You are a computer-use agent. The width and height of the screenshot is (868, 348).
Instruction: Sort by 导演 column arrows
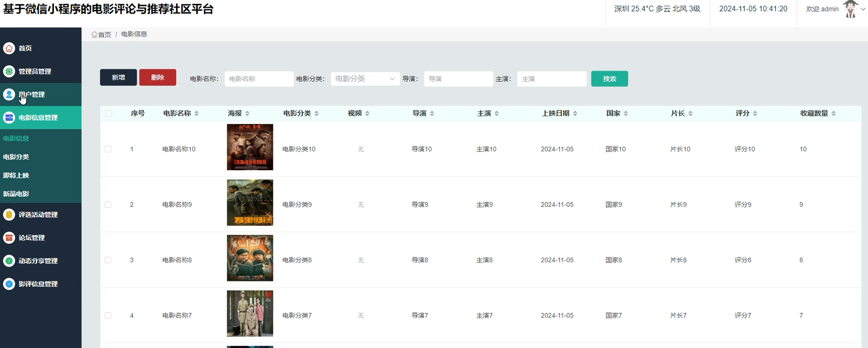432,113
